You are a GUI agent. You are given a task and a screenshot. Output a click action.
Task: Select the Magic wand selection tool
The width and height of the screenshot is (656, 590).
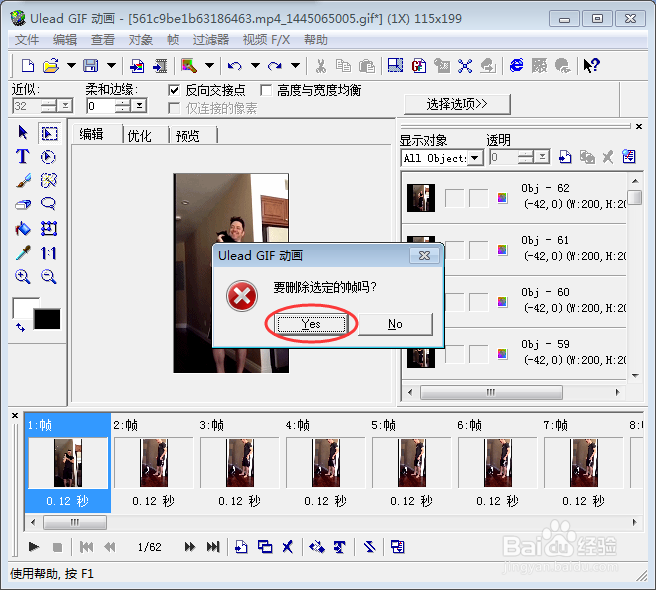[x=49, y=181]
